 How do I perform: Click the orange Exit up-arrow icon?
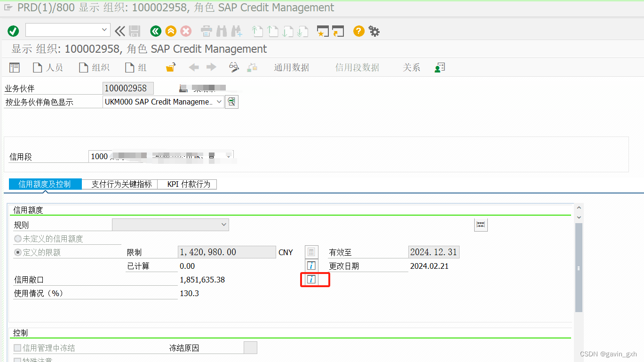(x=171, y=32)
